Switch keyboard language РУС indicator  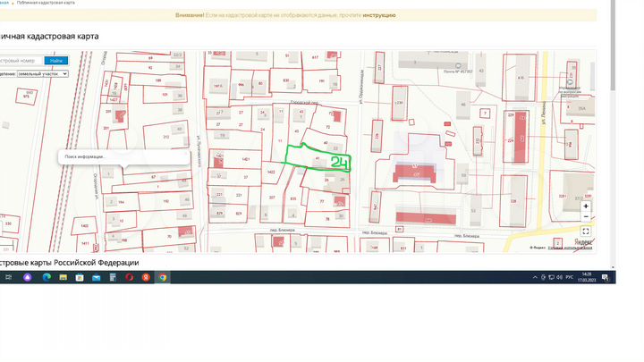570,277
